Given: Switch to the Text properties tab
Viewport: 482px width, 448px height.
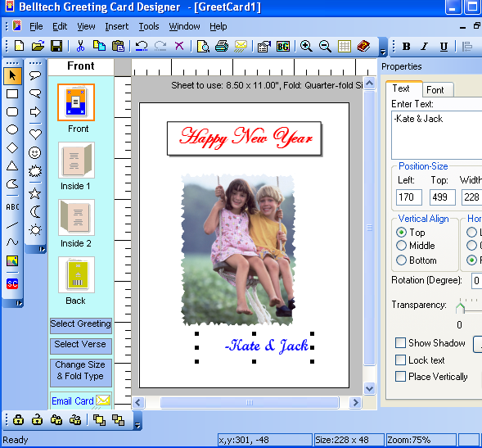Looking at the screenshot, I should 404,88.
